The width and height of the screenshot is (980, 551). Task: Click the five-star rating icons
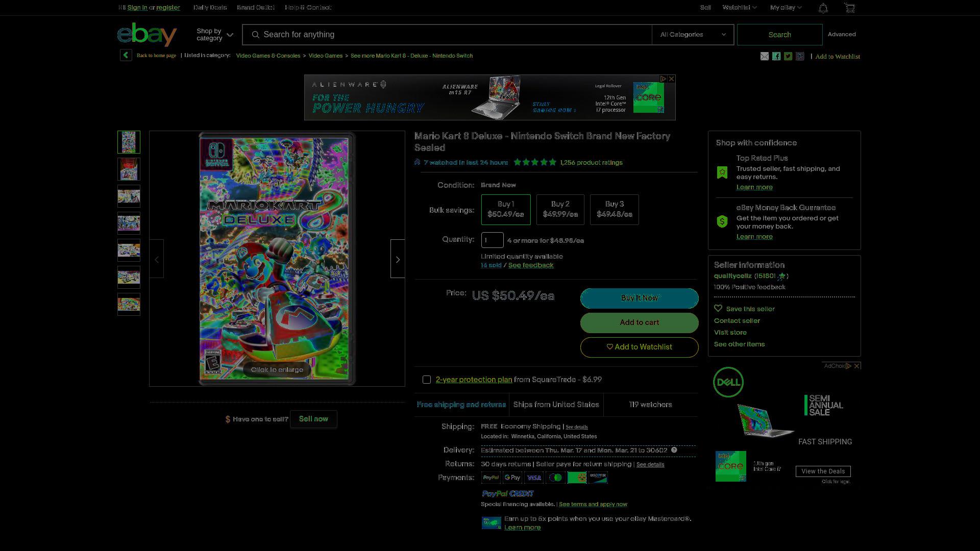pos(535,162)
